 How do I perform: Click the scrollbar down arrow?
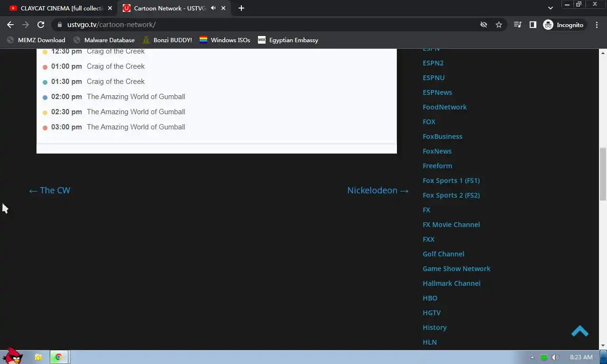pyautogui.click(x=603, y=346)
